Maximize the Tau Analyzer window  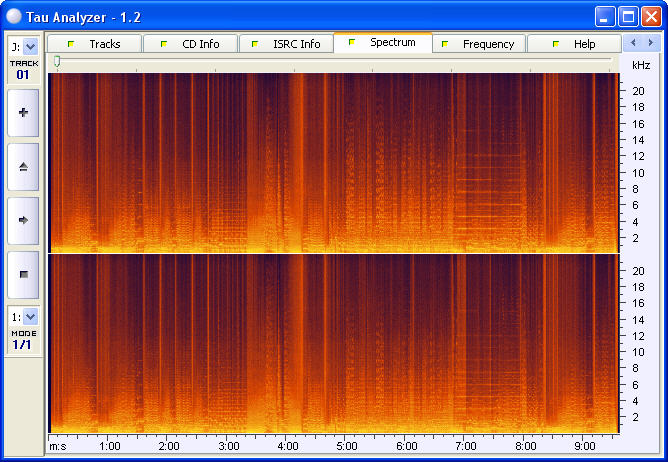tap(628, 16)
